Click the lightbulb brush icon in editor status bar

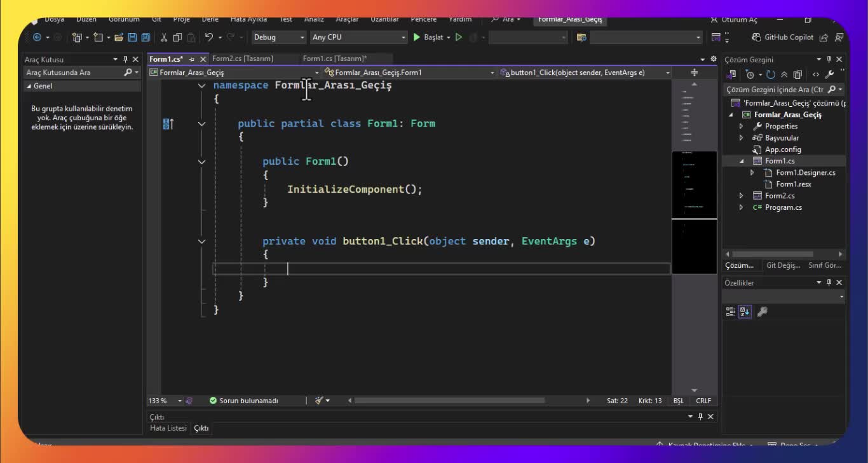click(320, 401)
